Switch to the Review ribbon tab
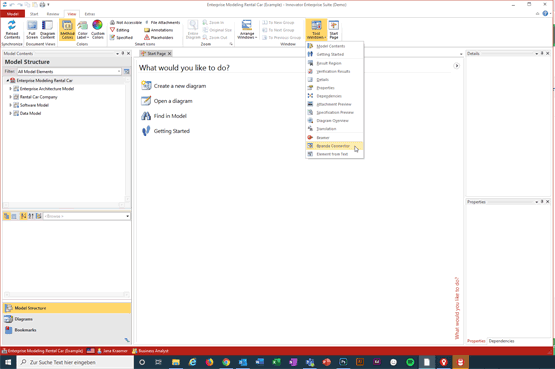 [53, 14]
